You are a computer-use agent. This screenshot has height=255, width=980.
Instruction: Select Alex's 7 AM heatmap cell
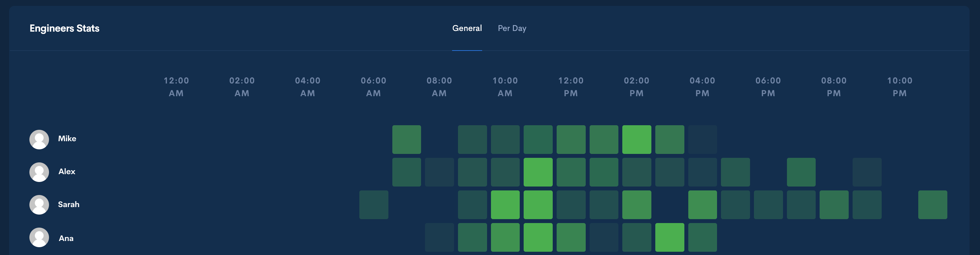(x=407, y=172)
